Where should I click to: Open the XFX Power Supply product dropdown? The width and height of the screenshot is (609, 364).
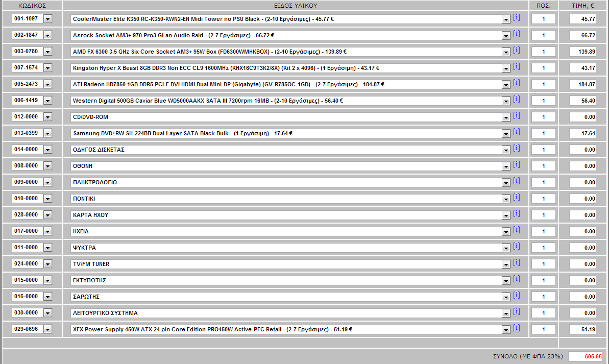click(506, 329)
